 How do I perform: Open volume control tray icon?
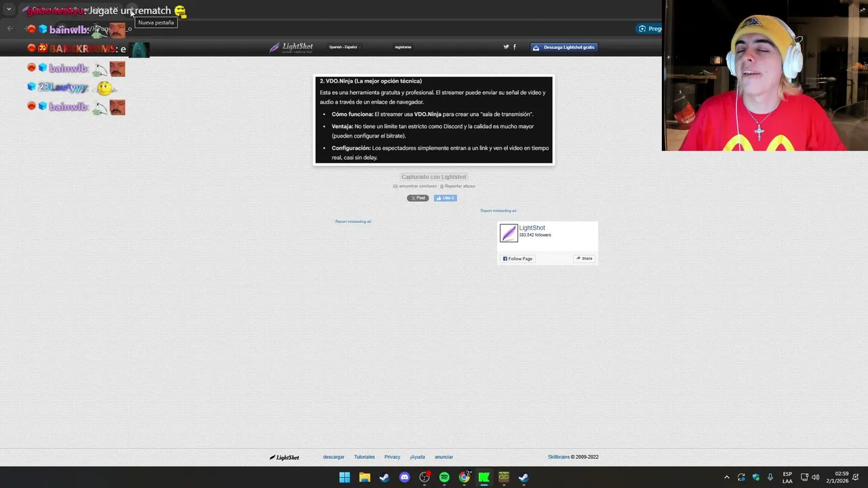coord(815,477)
